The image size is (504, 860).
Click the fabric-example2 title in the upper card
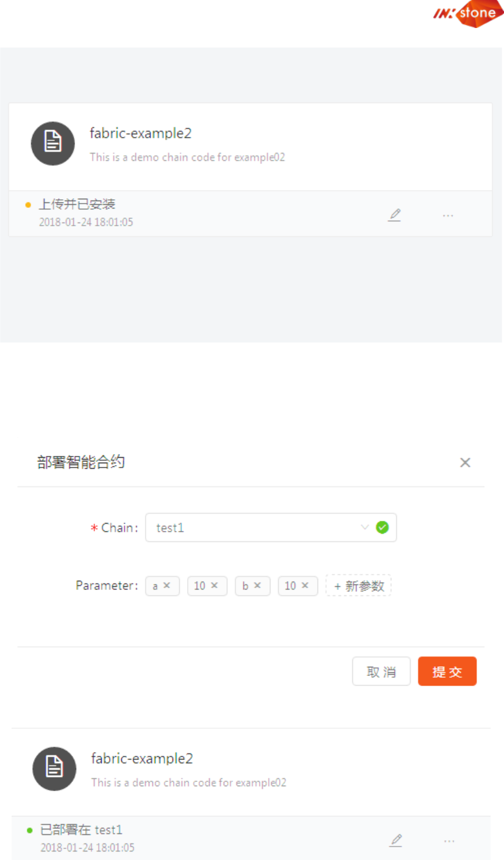(x=141, y=133)
